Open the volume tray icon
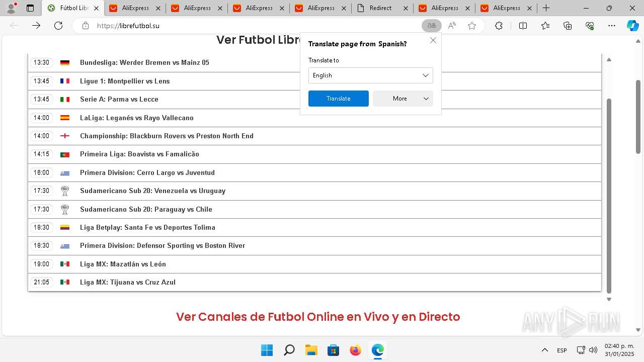The width and height of the screenshot is (644, 362). click(593, 350)
